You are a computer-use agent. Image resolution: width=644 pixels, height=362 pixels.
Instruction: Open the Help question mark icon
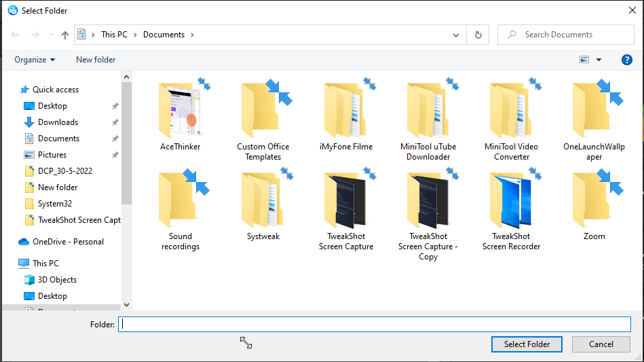pyautogui.click(x=627, y=60)
